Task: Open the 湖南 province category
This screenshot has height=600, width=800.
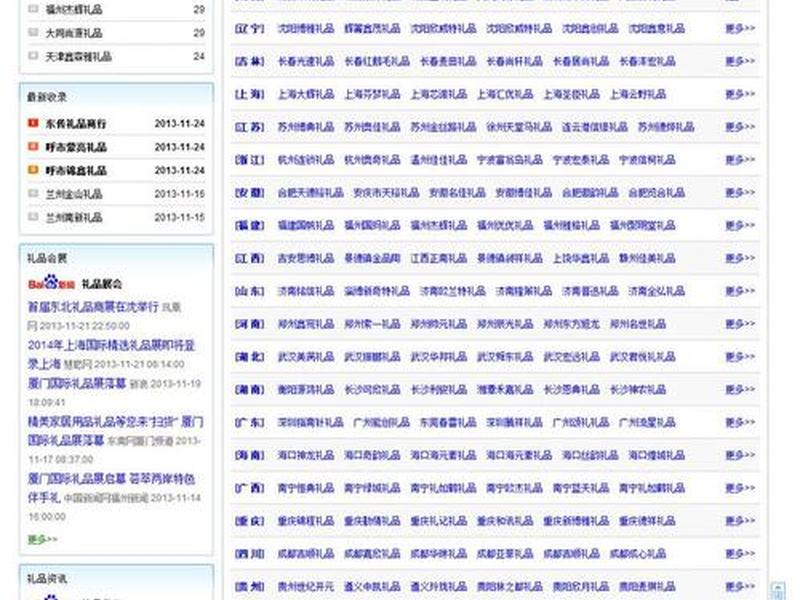Action: point(249,390)
